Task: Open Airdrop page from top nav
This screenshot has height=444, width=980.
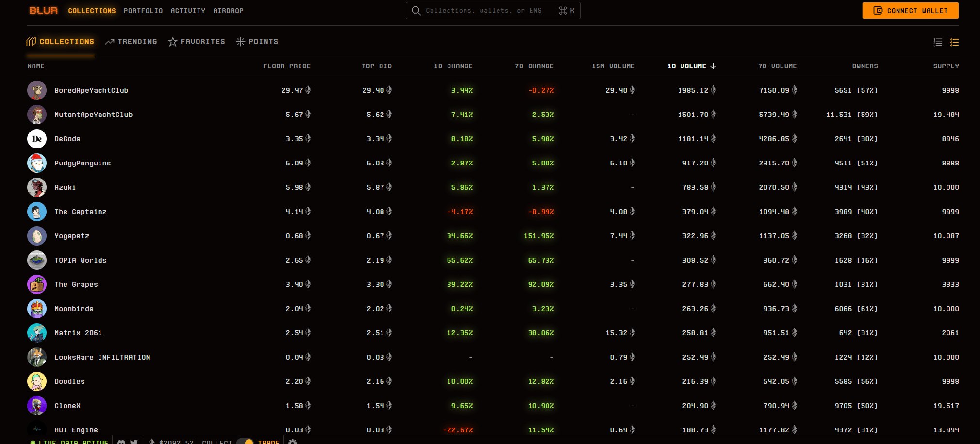Action: coord(228,11)
